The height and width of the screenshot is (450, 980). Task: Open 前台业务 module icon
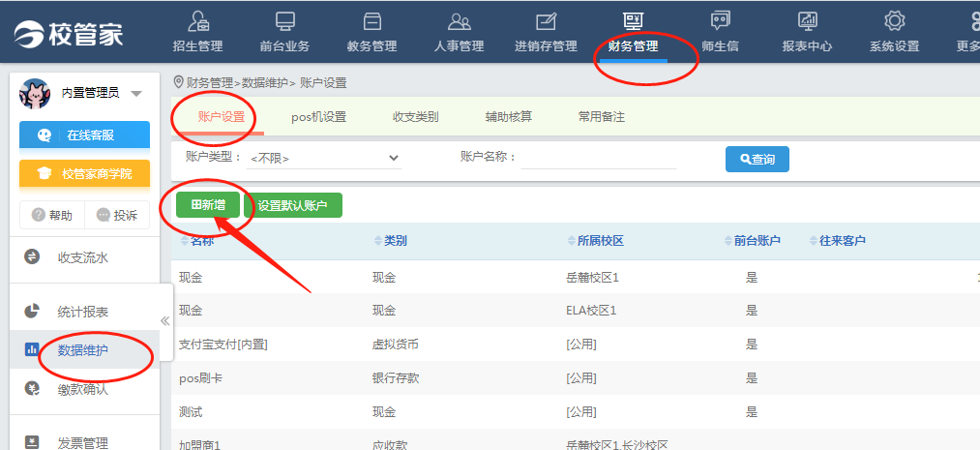point(285,21)
